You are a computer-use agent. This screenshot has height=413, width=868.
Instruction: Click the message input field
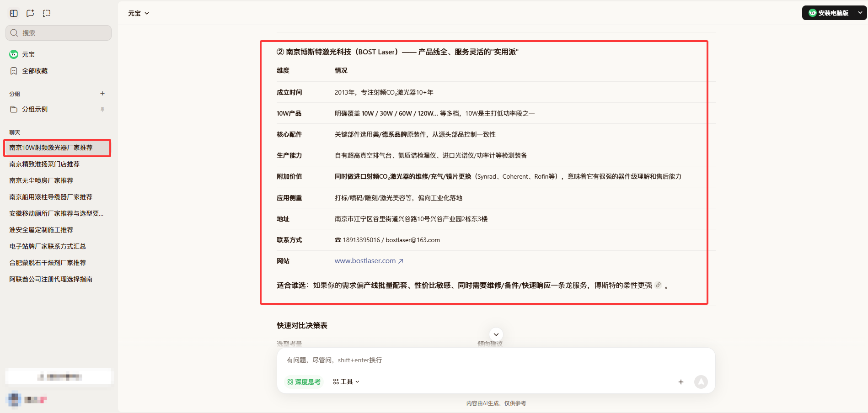496,360
